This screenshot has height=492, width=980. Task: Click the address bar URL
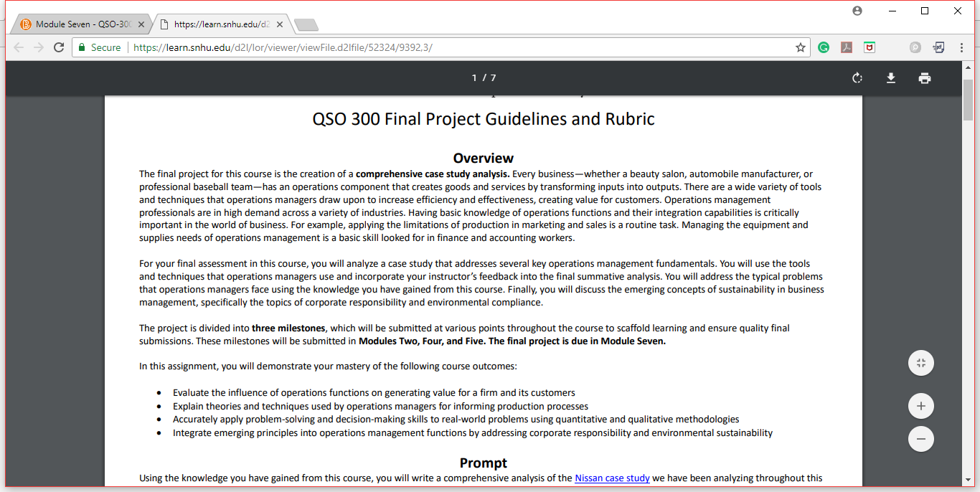(x=283, y=47)
